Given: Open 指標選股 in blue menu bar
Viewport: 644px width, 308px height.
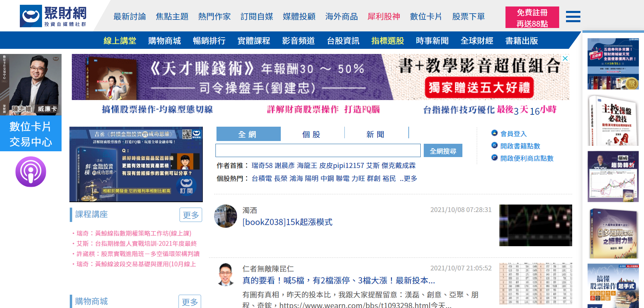Looking at the screenshot, I should click(x=388, y=41).
